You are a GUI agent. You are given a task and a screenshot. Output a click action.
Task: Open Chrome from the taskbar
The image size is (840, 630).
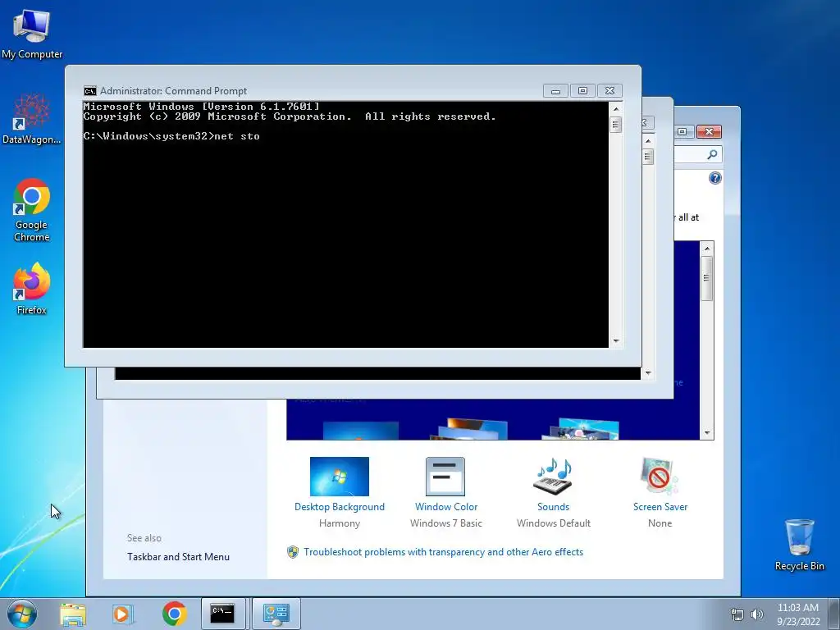[x=174, y=614]
